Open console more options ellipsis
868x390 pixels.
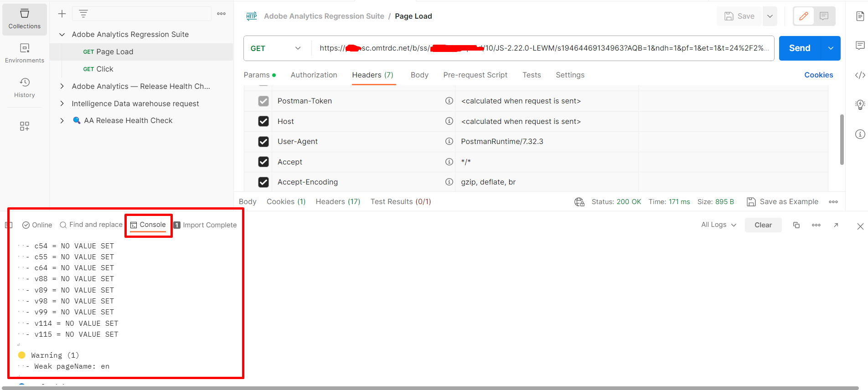point(816,225)
